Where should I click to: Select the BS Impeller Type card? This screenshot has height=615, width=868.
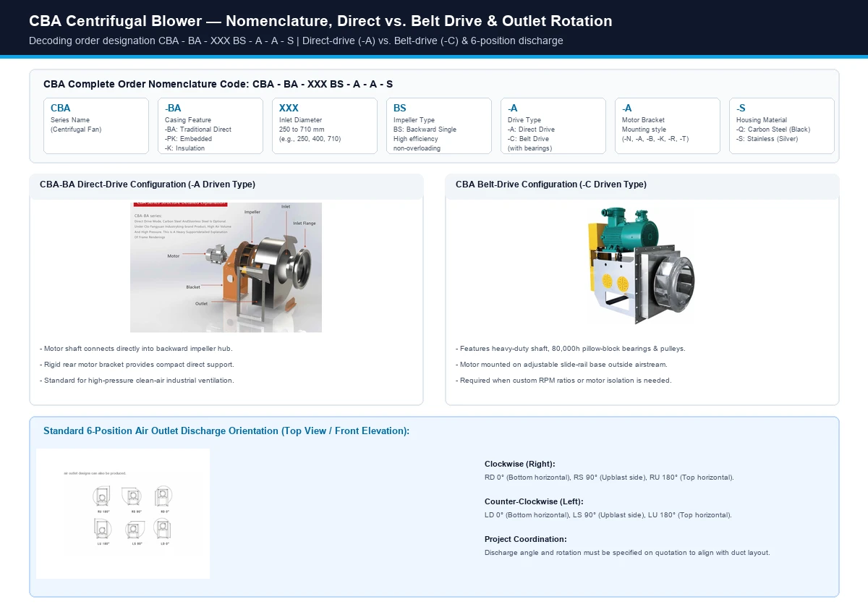click(439, 126)
